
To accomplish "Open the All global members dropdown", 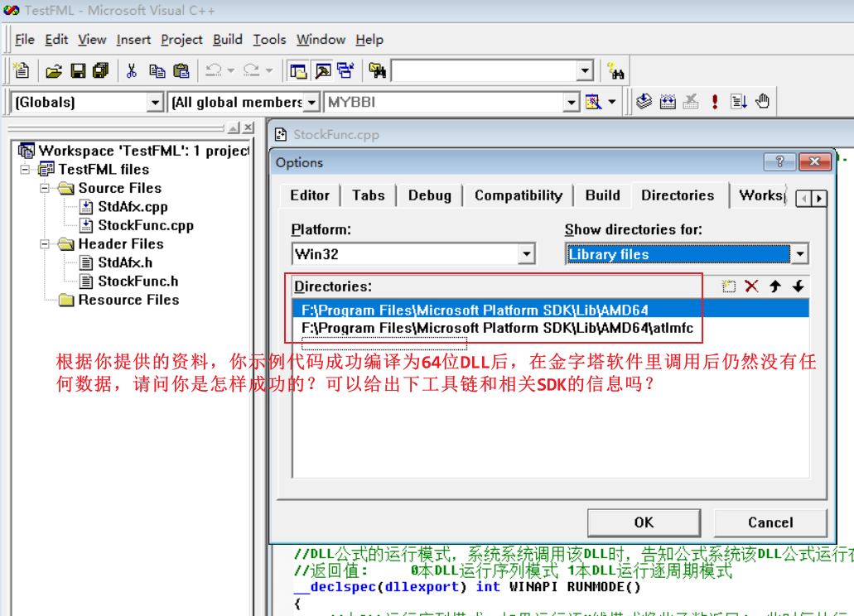I will click(311, 103).
